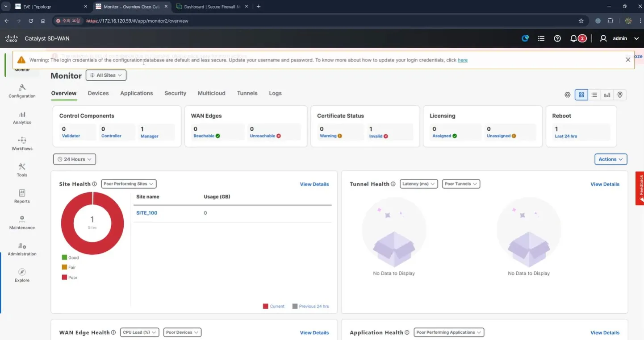This screenshot has height=340, width=644.
Task: Switch to grid card view
Action: (581, 95)
